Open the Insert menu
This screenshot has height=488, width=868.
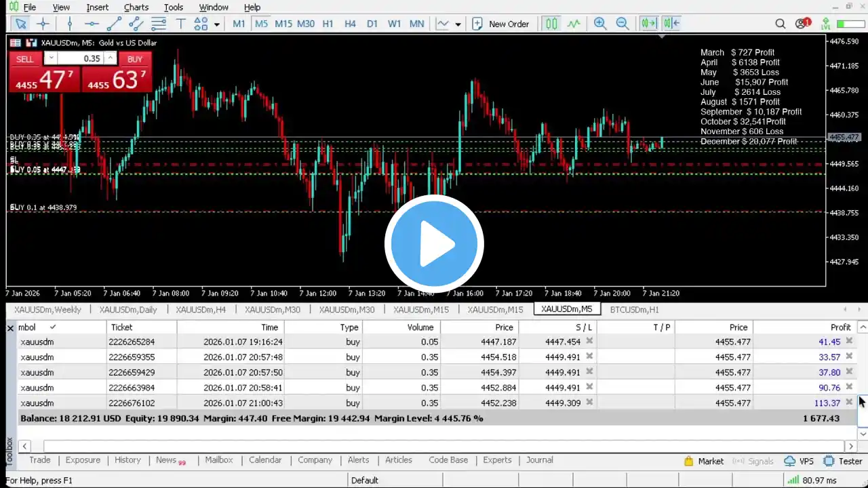[98, 7]
